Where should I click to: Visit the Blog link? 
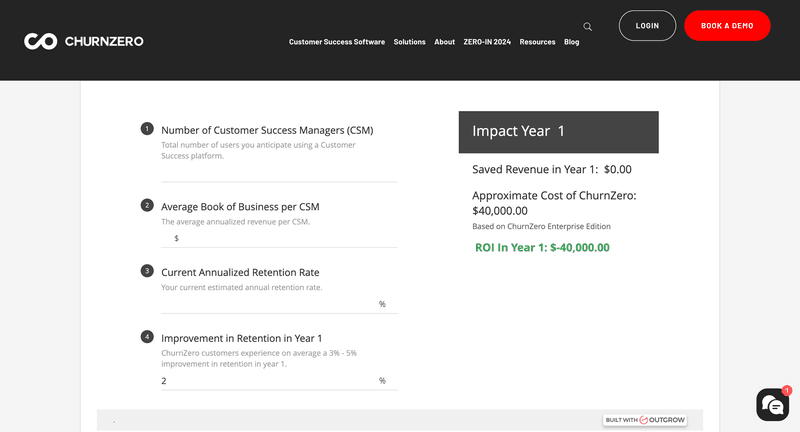(x=571, y=42)
